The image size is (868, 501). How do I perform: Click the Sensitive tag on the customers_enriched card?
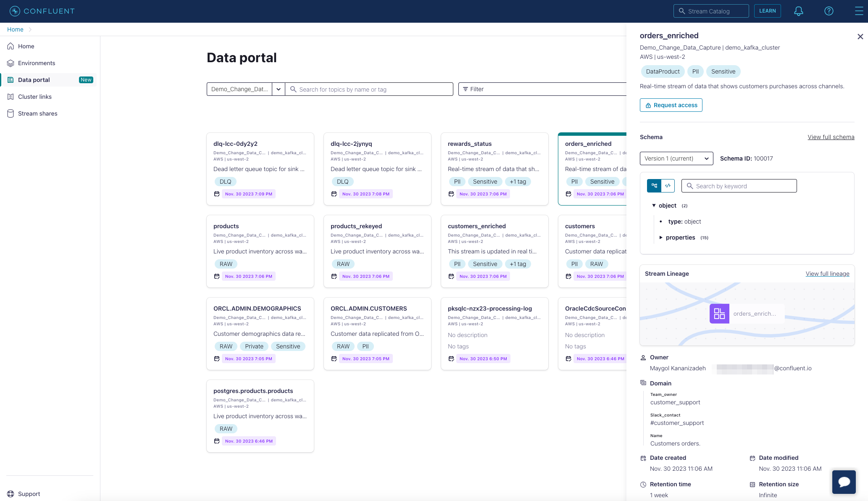click(x=485, y=264)
